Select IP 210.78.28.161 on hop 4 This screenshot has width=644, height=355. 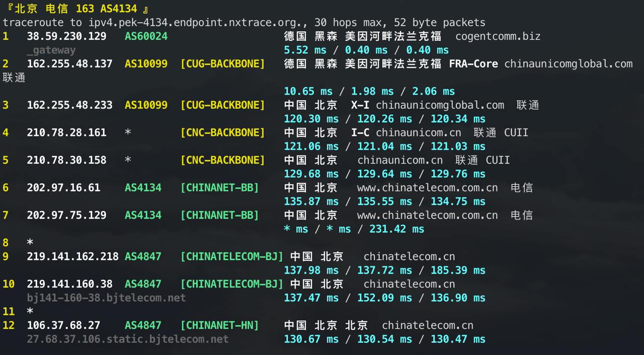point(66,132)
